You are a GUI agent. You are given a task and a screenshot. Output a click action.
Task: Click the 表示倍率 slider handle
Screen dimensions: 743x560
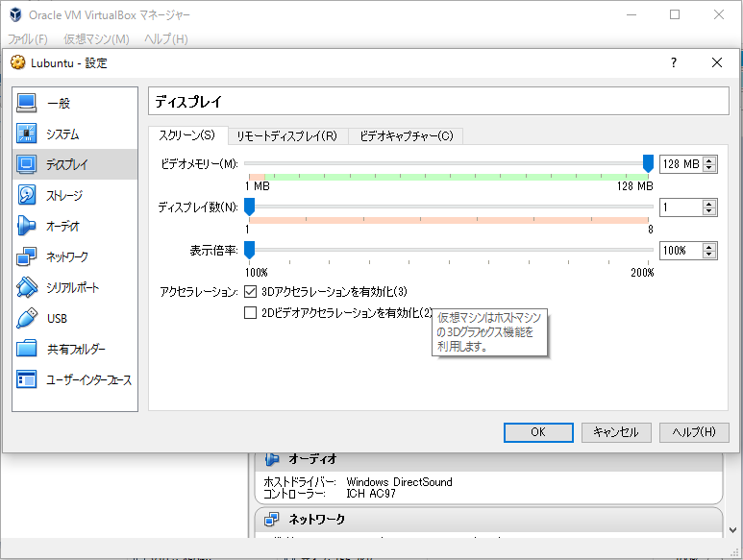[249, 250]
